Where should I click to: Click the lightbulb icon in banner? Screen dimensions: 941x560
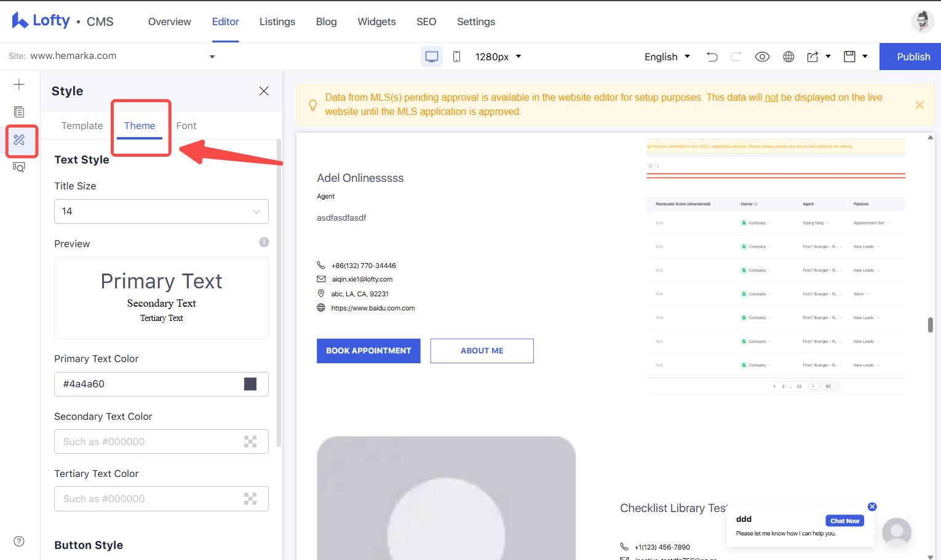312,105
